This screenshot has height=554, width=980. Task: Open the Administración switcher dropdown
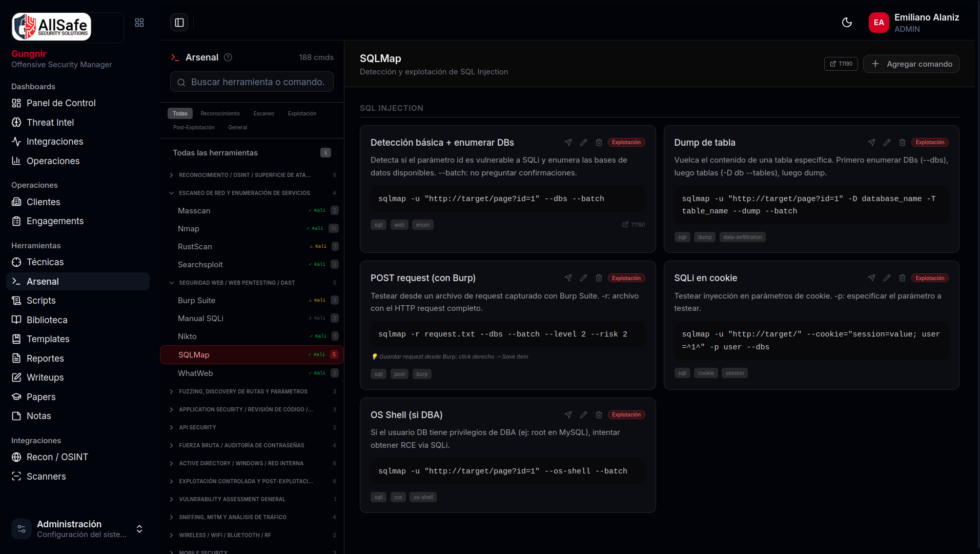click(x=78, y=529)
